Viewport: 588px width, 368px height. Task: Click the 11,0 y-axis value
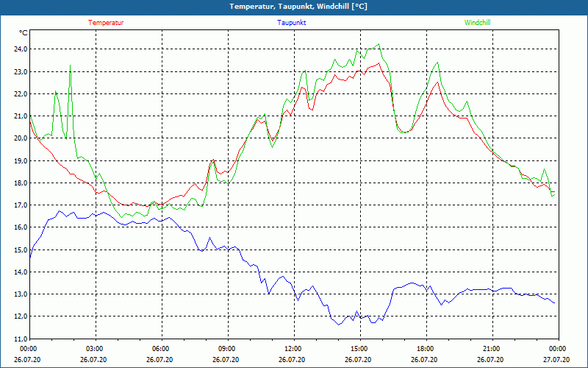click(x=21, y=339)
